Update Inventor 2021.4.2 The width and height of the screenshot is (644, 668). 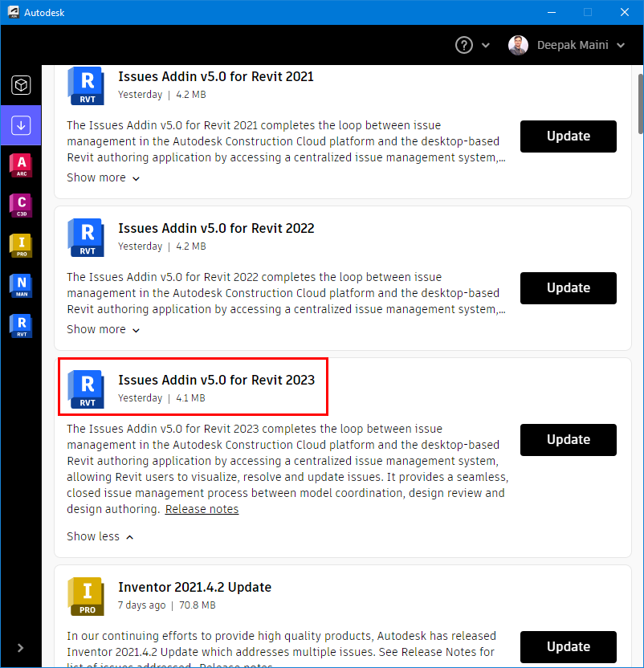(x=569, y=646)
